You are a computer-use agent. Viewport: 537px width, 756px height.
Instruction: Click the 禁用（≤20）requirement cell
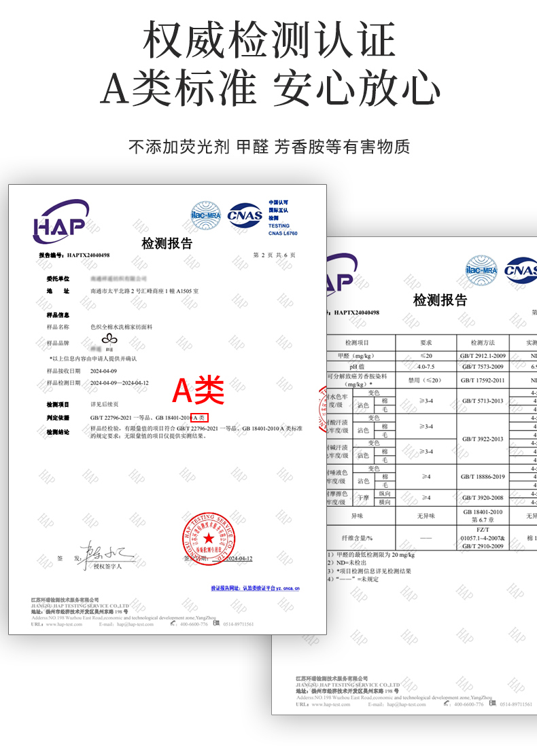[x=426, y=380]
